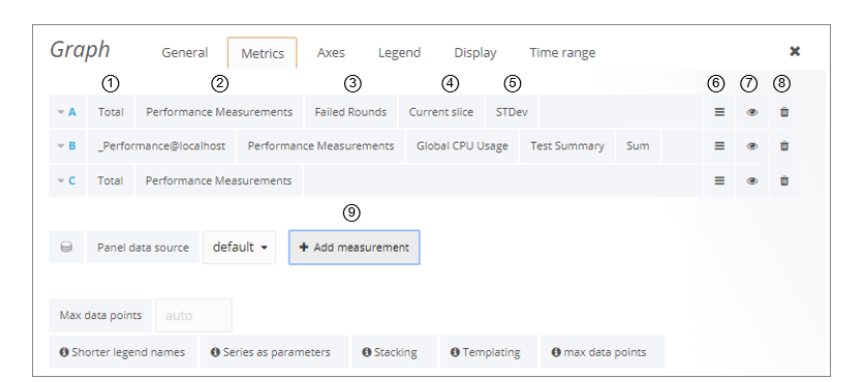Collapse query row A using its arrow
Image resolution: width=846 pixels, height=382 pixels.
click(61, 112)
